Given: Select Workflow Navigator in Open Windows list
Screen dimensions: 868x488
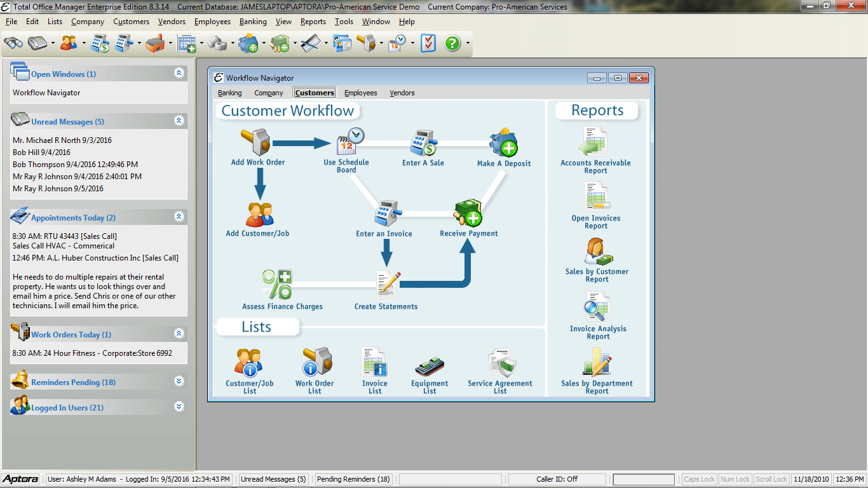Looking at the screenshot, I should 46,93.
